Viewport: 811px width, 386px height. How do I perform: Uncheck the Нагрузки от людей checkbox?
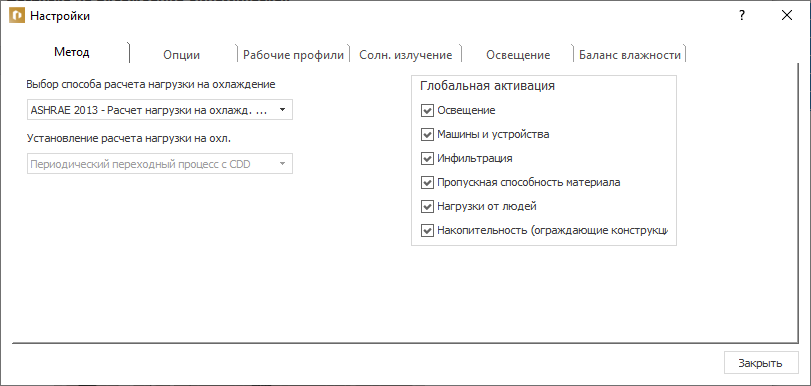427,206
